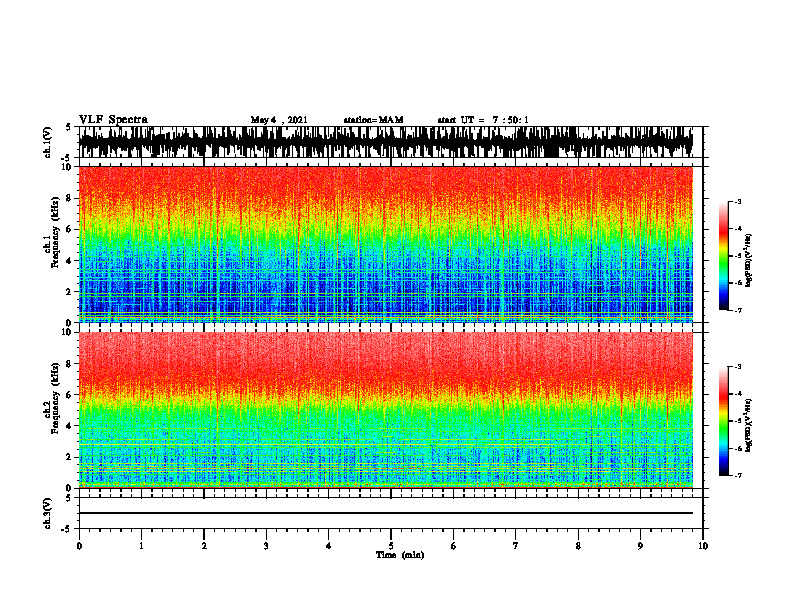The width and height of the screenshot is (792, 612).
Task: Click the 'station=MAM' header label
Action: (373, 120)
